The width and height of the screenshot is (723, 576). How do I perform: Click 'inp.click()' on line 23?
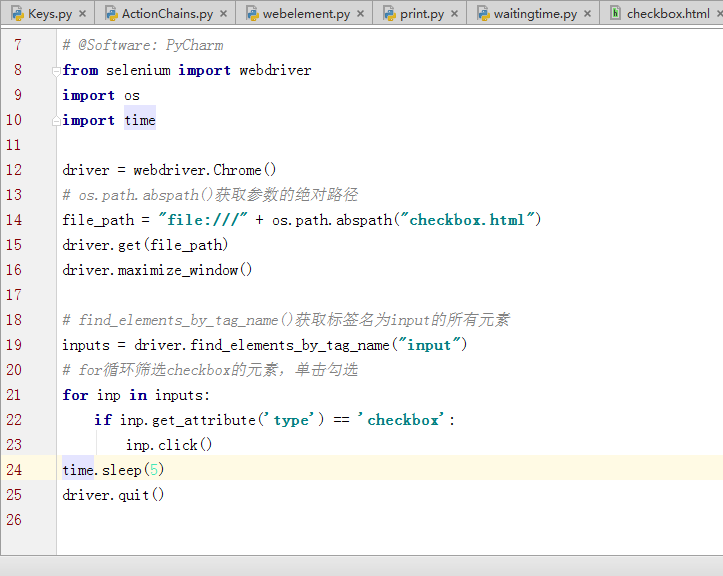pyautogui.click(x=169, y=445)
